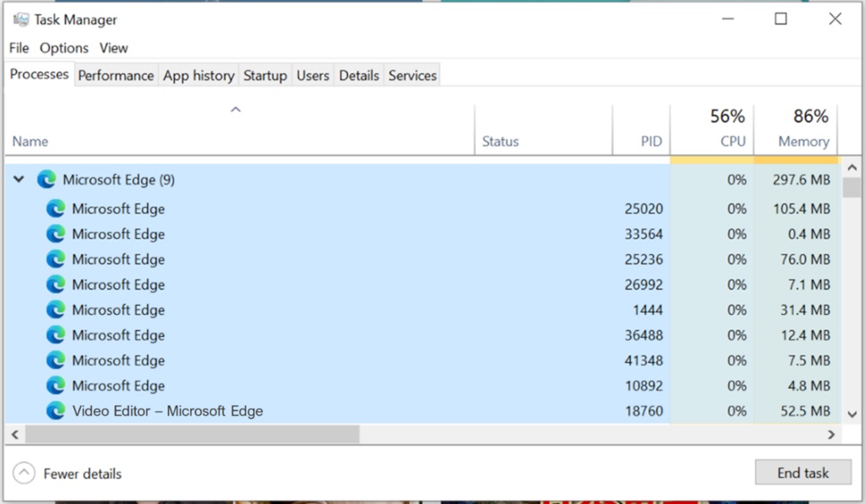Open the Startup tab

tap(265, 75)
